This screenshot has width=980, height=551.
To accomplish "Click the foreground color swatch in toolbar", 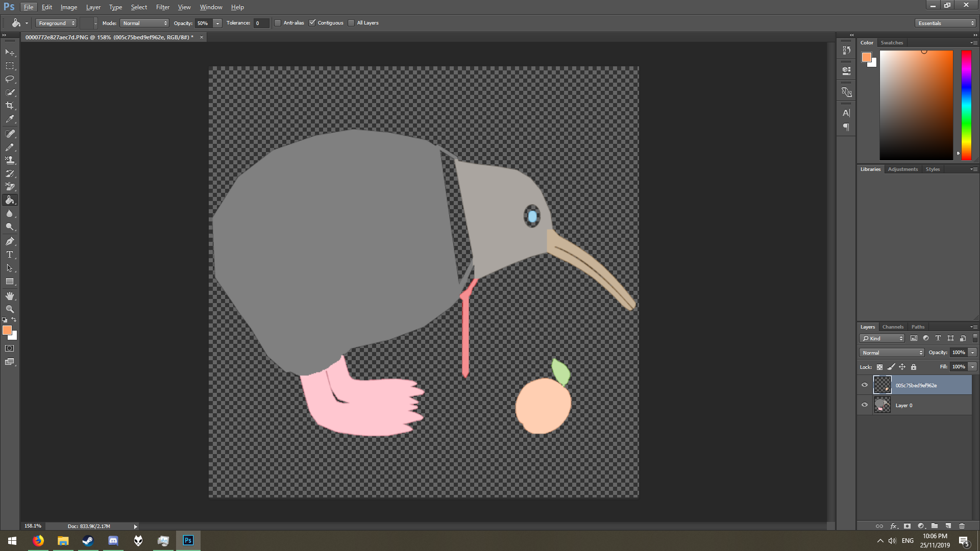I will point(7,331).
